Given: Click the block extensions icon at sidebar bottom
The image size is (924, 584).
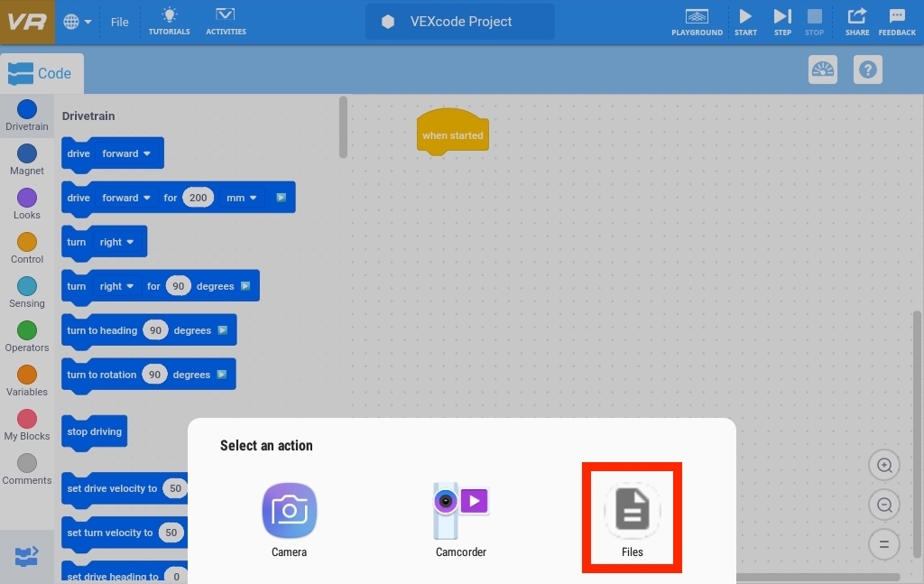Looking at the screenshot, I should (x=26, y=556).
